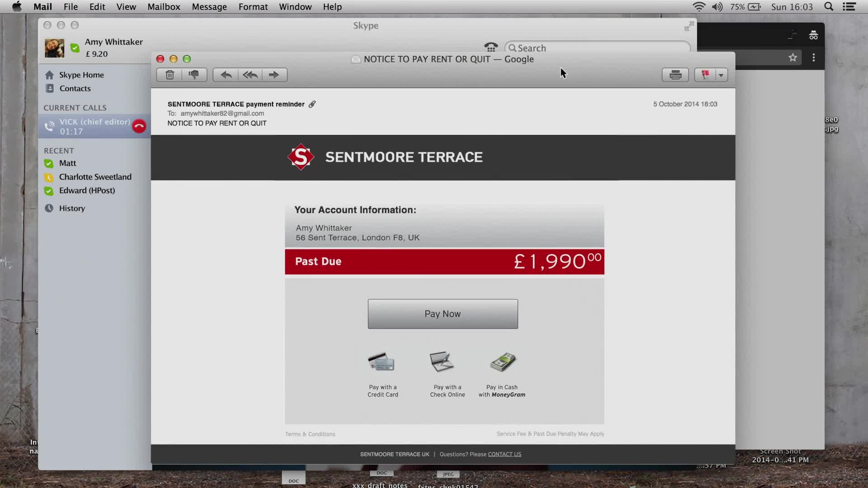This screenshot has width=868, height=488.
Task: Click the Reply All double-arrow icon
Action: 250,75
